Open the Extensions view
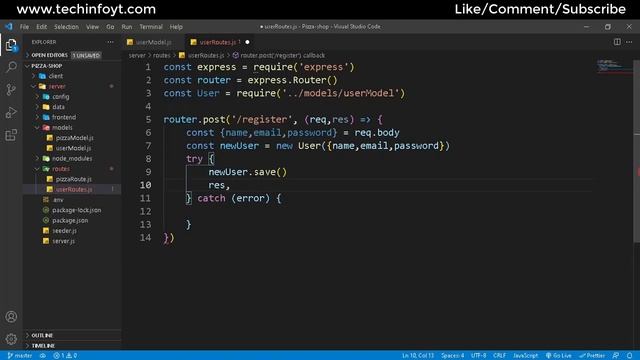The image size is (640, 360). 11,135
